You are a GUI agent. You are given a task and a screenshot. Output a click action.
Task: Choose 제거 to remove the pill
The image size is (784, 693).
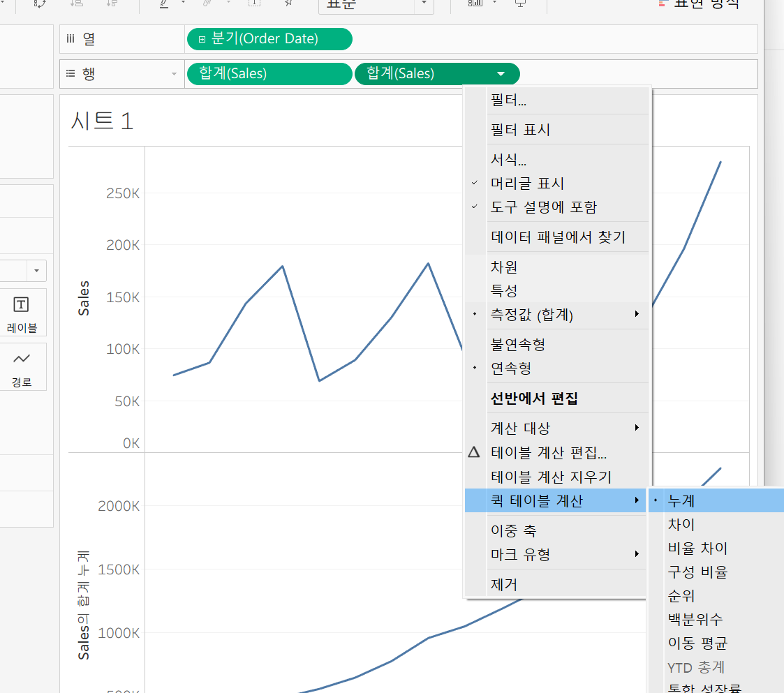coord(556,584)
